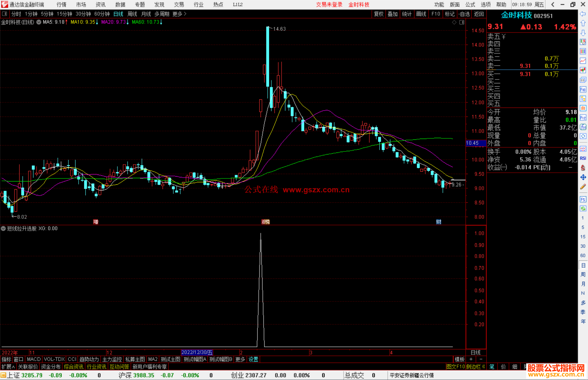Open the 更多 indicators list in bottom bar
The image size is (588, 380).
[x=240, y=359]
